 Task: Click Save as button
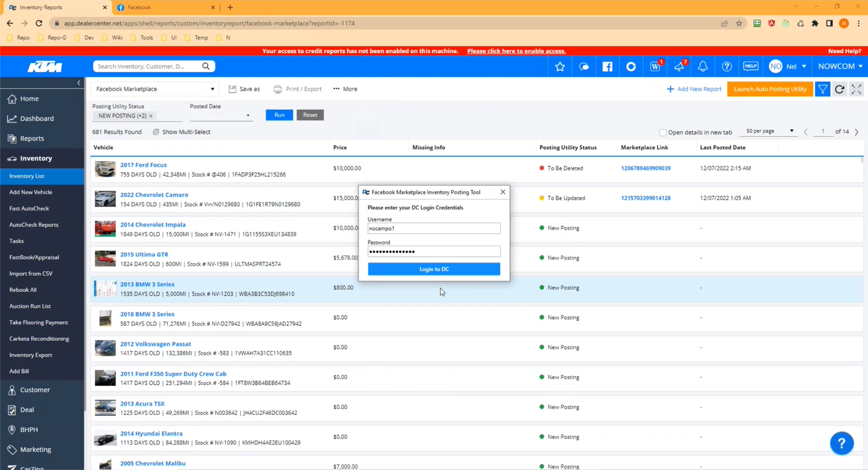pos(244,89)
